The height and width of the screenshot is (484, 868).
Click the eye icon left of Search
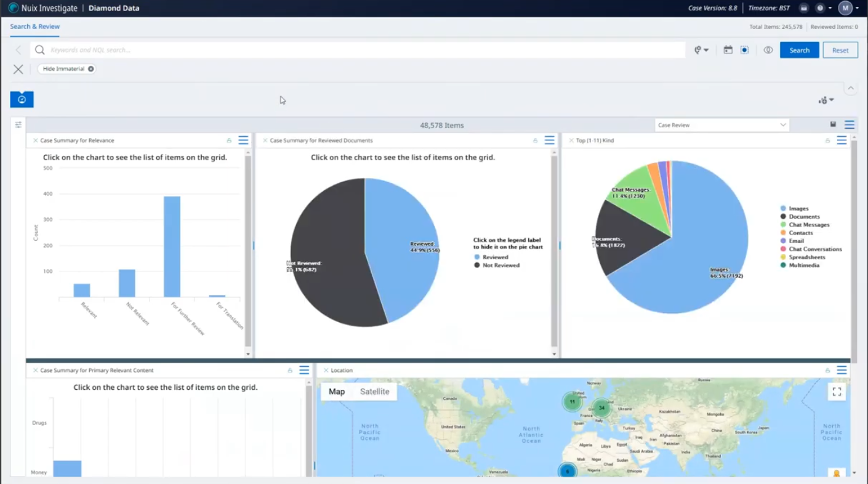pyautogui.click(x=768, y=50)
